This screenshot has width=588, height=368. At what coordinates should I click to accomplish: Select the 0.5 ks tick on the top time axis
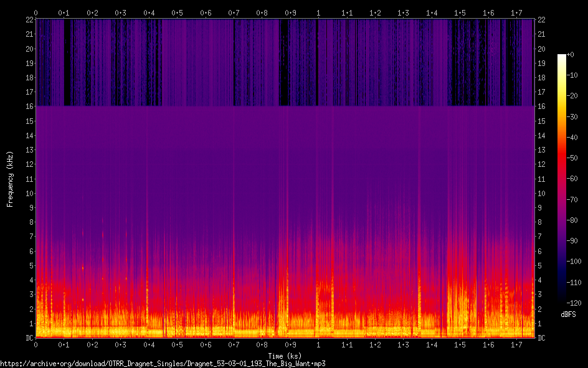point(178,12)
